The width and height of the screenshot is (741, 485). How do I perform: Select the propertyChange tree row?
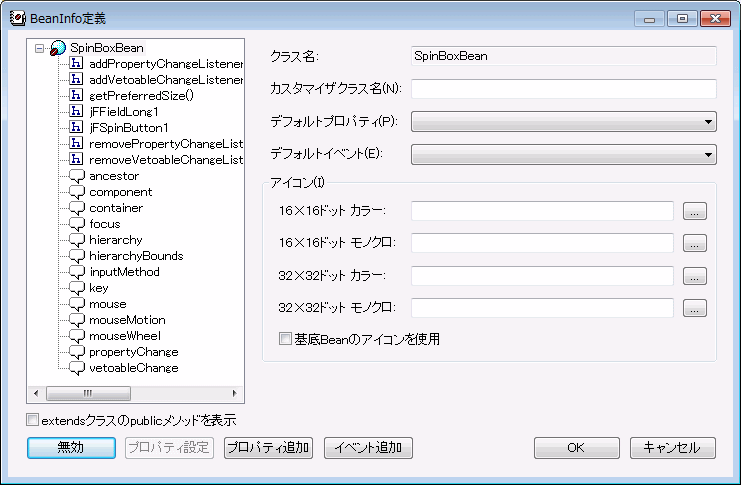(134, 352)
